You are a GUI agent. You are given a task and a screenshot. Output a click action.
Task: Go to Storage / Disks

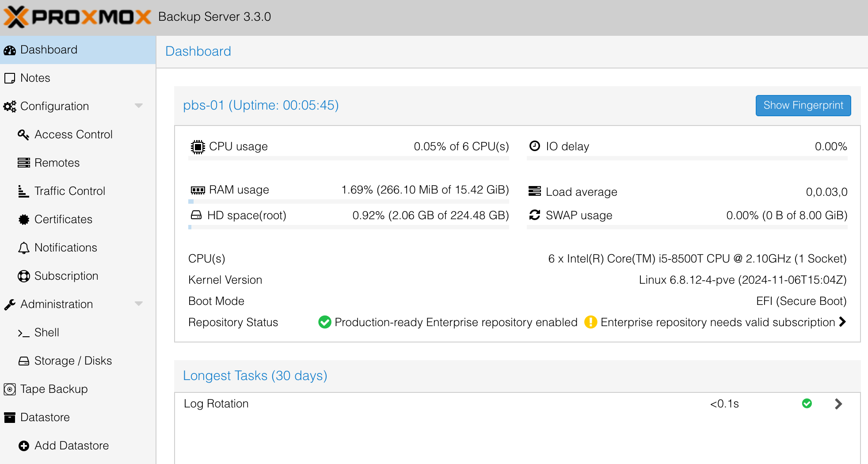(73, 361)
